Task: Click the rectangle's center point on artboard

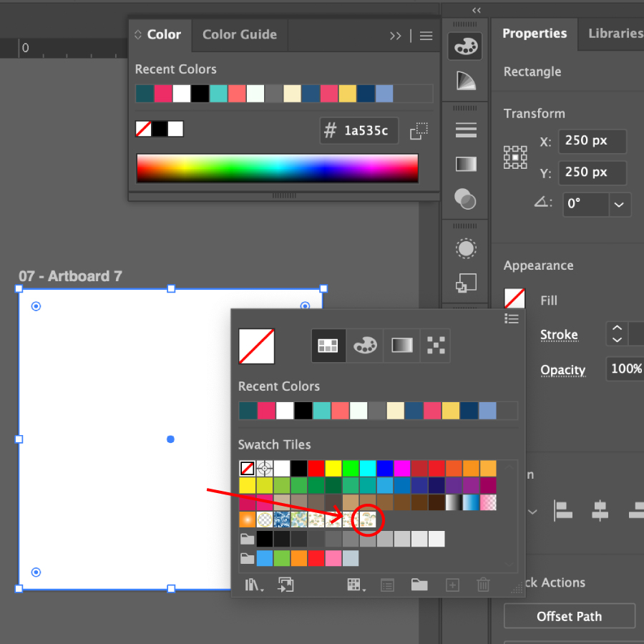Action: coord(170,439)
